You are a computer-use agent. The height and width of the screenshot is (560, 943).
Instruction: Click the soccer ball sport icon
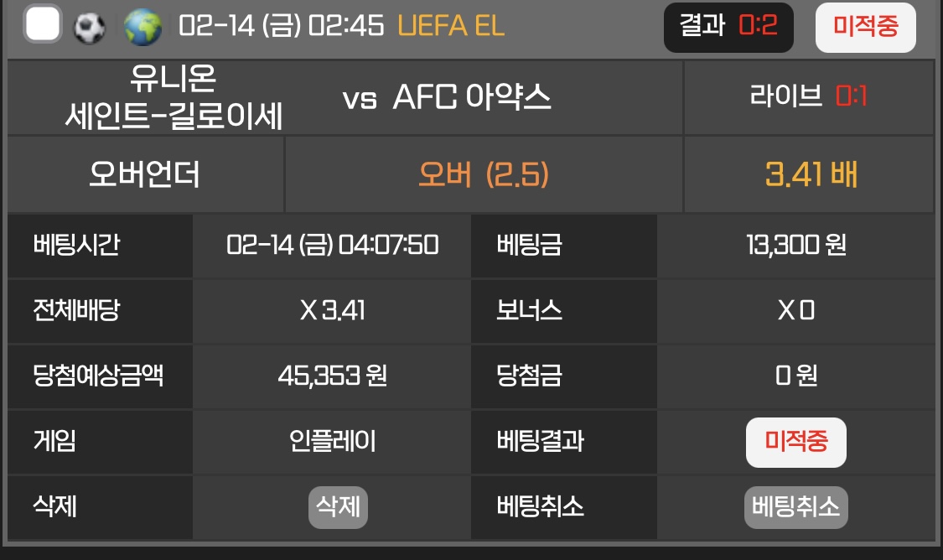90,28
